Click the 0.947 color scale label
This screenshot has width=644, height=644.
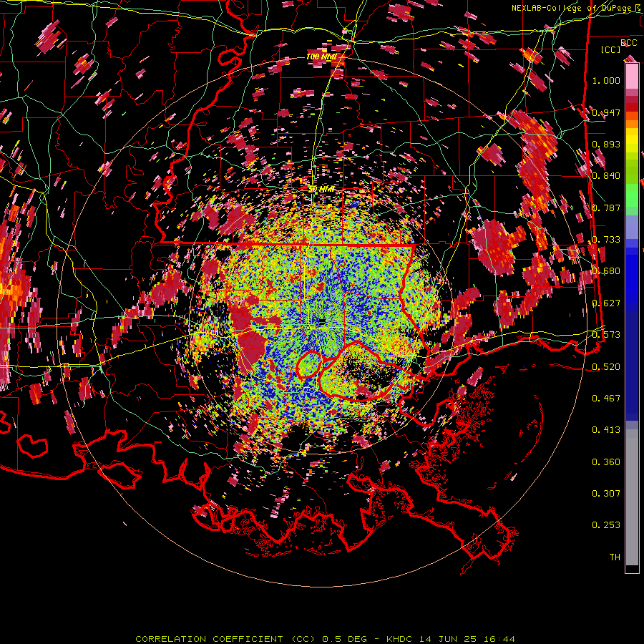pyautogui.click(x=606, y=112)
